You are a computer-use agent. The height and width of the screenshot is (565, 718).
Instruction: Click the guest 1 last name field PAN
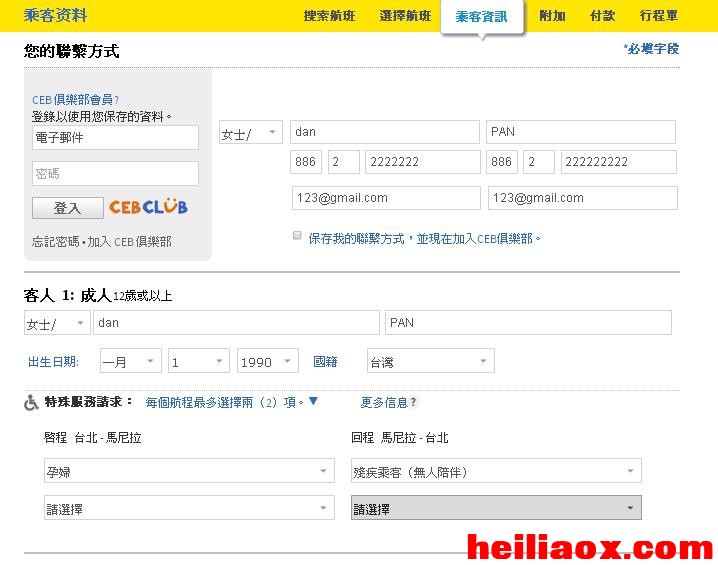pos(528,323)
